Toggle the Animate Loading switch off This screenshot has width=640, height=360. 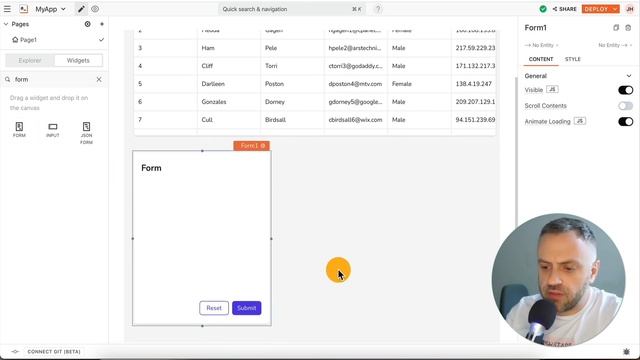pyautogui.click(x=625, y=121)
